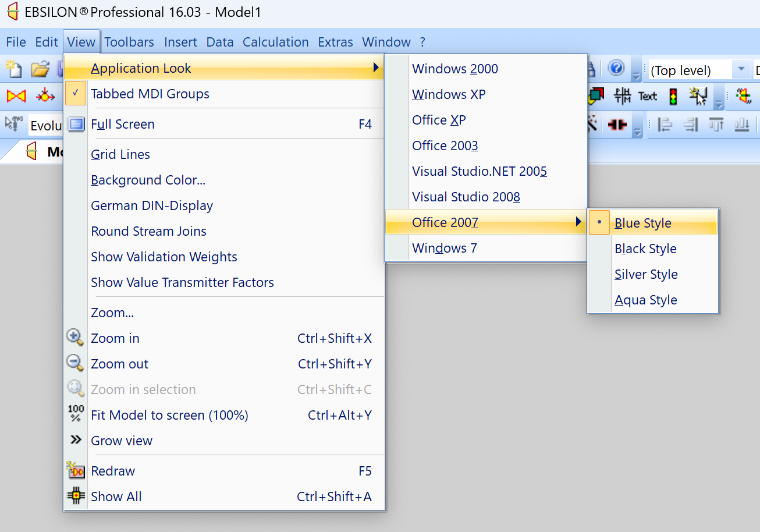This screenshot has width=760, height=532.
Task: Click the red-yellow valve component icon
Action: click(16, 96)
